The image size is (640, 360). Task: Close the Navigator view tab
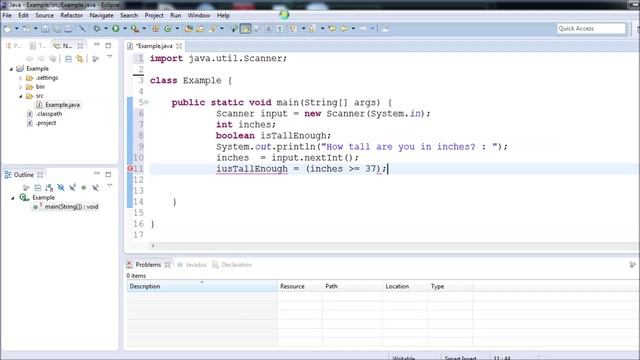[x=80, y=46]
